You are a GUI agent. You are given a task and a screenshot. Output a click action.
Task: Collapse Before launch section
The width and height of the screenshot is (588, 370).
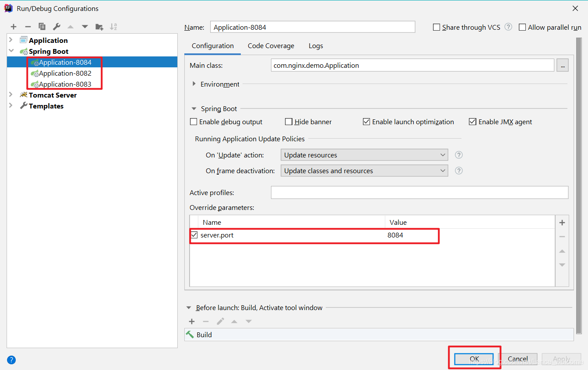(x=189, y=307)
